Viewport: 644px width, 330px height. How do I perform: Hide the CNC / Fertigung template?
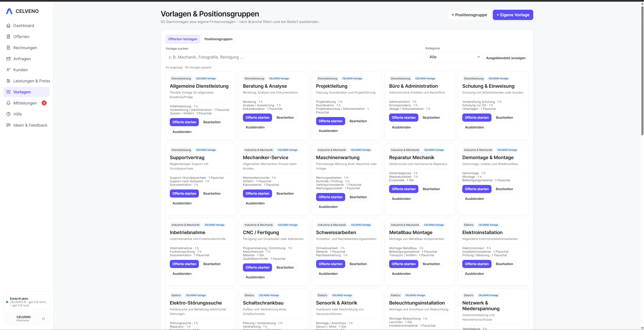[x=255, y=277]
